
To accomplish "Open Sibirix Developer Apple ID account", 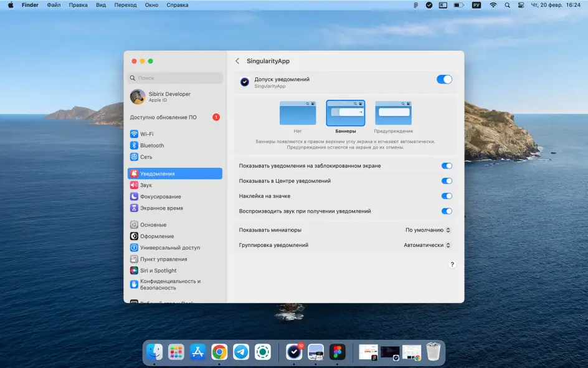I will [x=168, y=97].
